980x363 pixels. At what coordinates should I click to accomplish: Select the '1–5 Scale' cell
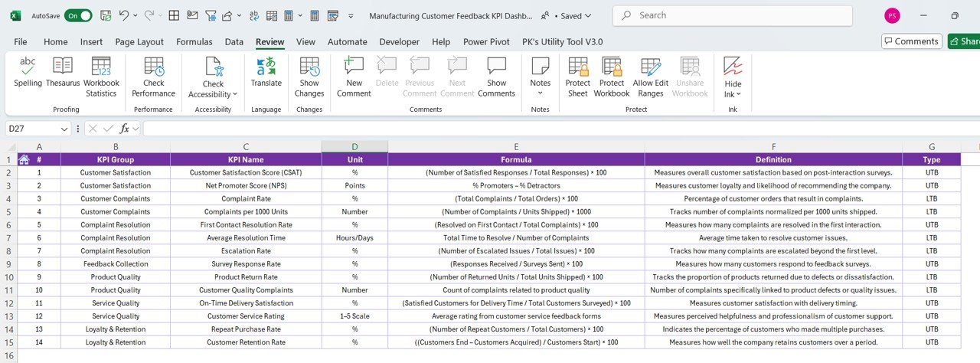click(x=354, y=316)
